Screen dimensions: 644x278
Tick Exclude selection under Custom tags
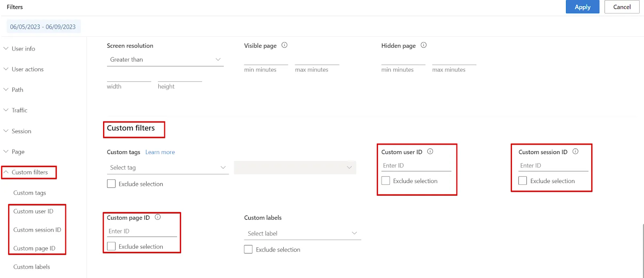(111, 184)
